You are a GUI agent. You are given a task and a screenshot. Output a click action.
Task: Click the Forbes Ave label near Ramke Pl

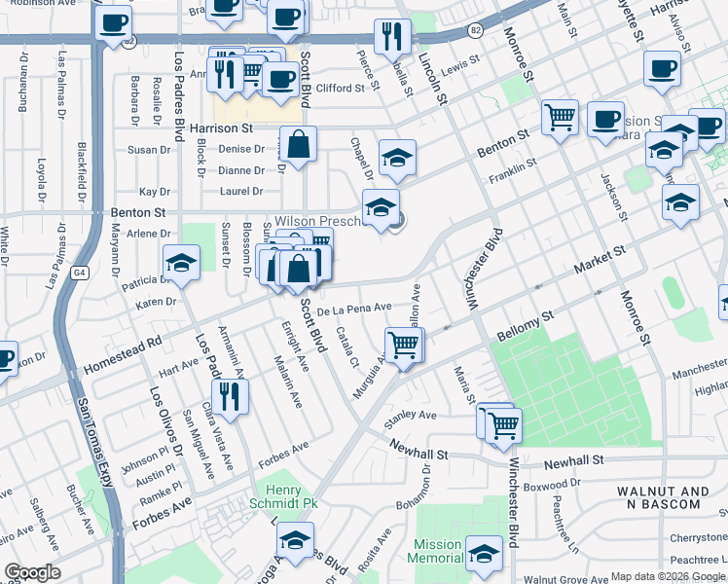[162, 514]
